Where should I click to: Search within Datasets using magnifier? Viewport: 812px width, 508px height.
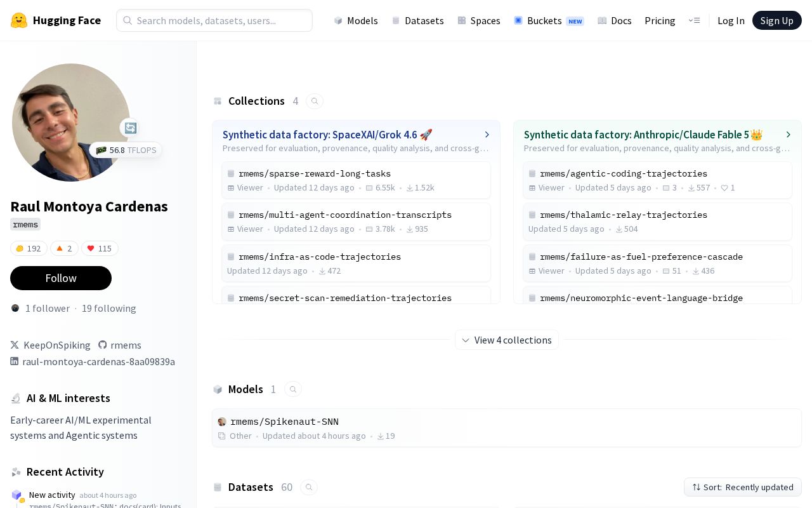pos(309,487)
